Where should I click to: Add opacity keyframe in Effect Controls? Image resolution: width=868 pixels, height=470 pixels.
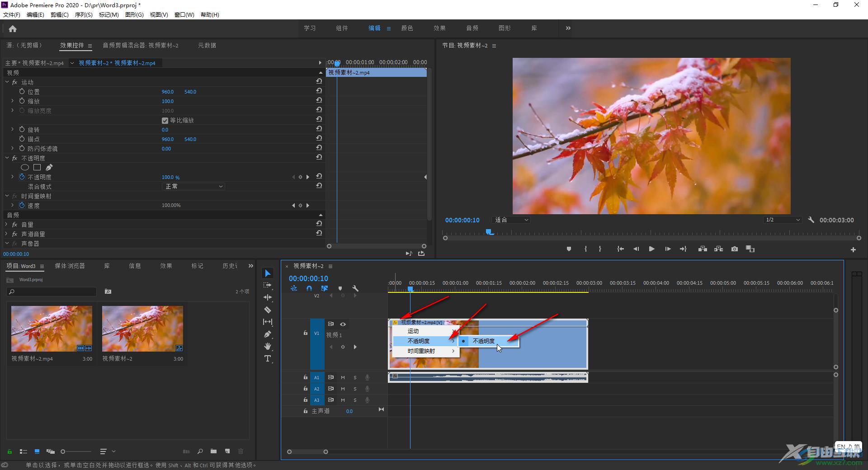tap(300, 177)
